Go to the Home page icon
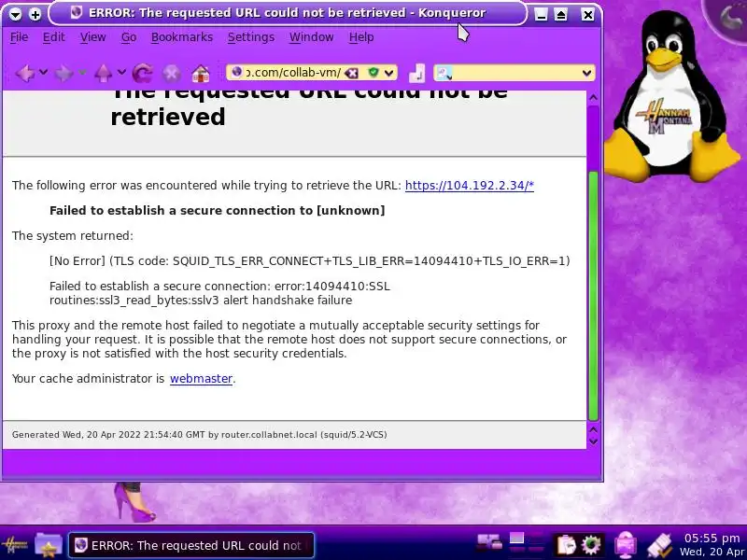The width and height of the screenshot is (747, 560). (x=201, y=73)
